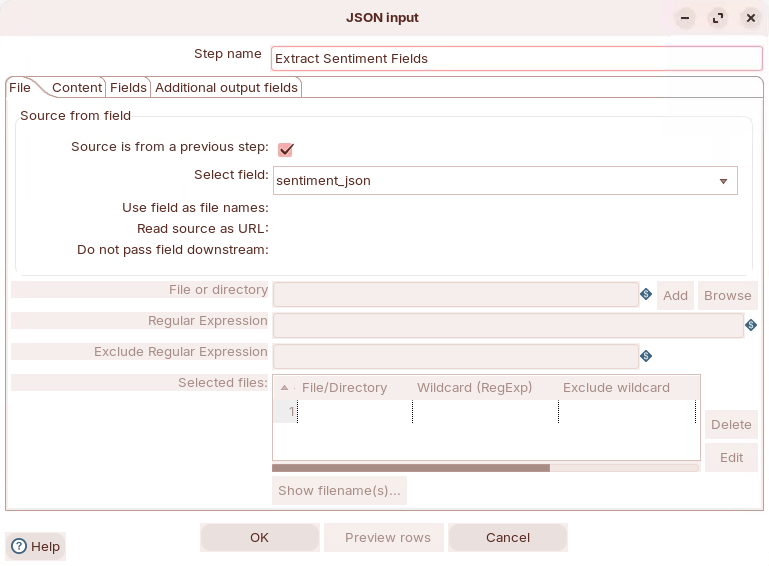Click the Step name text field
The height and width of the screenshot is (566, 769).
tap(516, 59)
